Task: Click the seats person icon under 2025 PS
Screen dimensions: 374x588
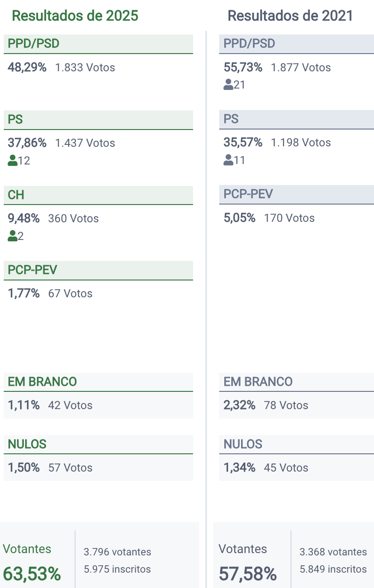Action: click(13, 161)
